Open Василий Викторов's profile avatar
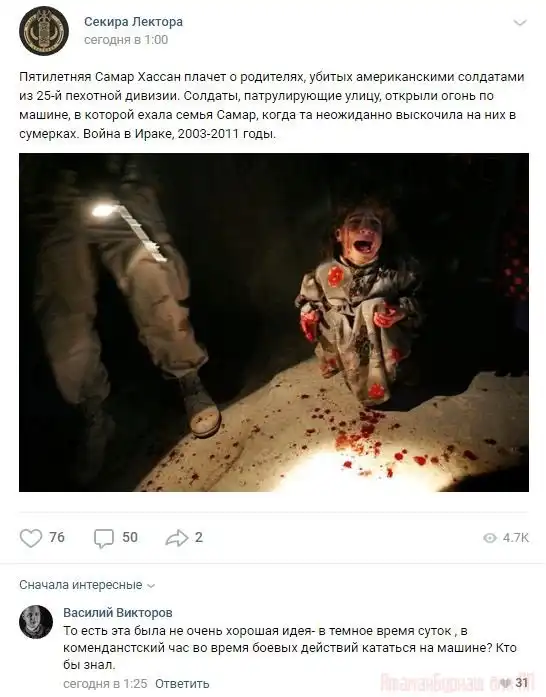 point(36,621)
